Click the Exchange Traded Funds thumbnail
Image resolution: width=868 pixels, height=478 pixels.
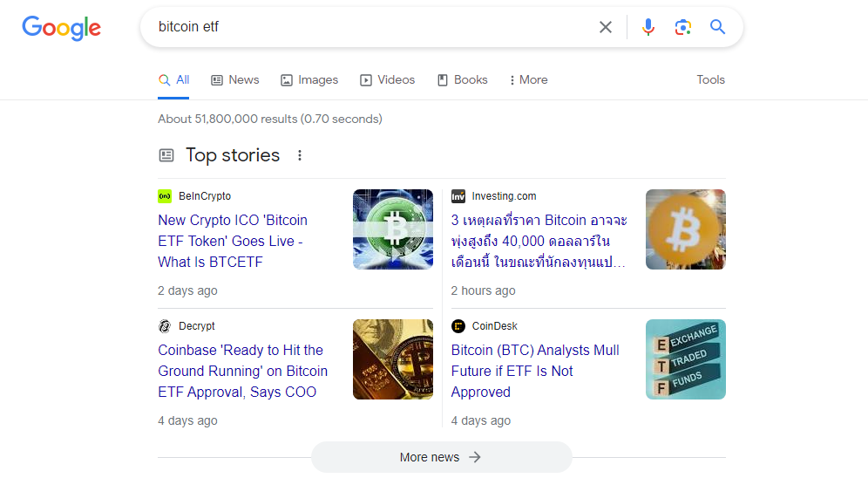685,359
